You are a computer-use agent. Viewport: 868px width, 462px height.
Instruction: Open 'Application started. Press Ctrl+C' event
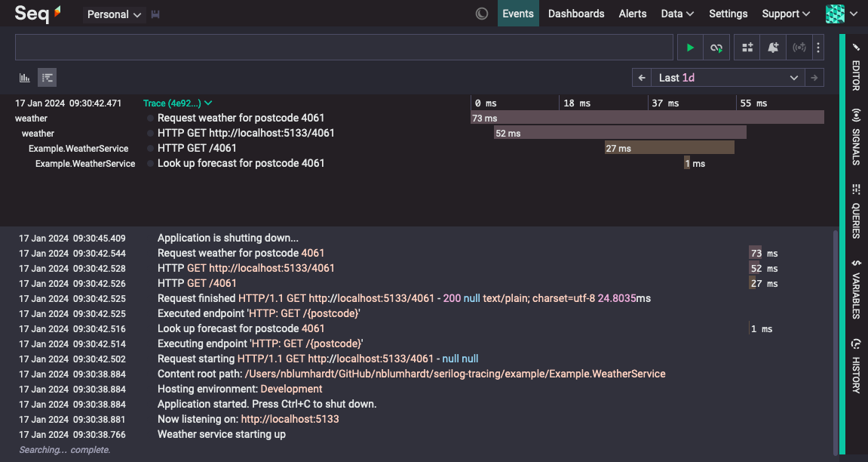(x=267, y=405)
